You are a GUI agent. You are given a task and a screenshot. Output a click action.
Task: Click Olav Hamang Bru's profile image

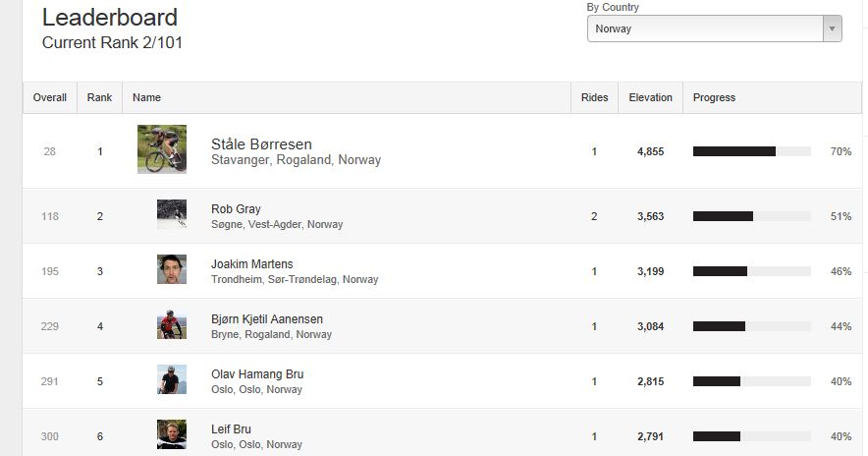pyautogui.click(x=172, y=379)
